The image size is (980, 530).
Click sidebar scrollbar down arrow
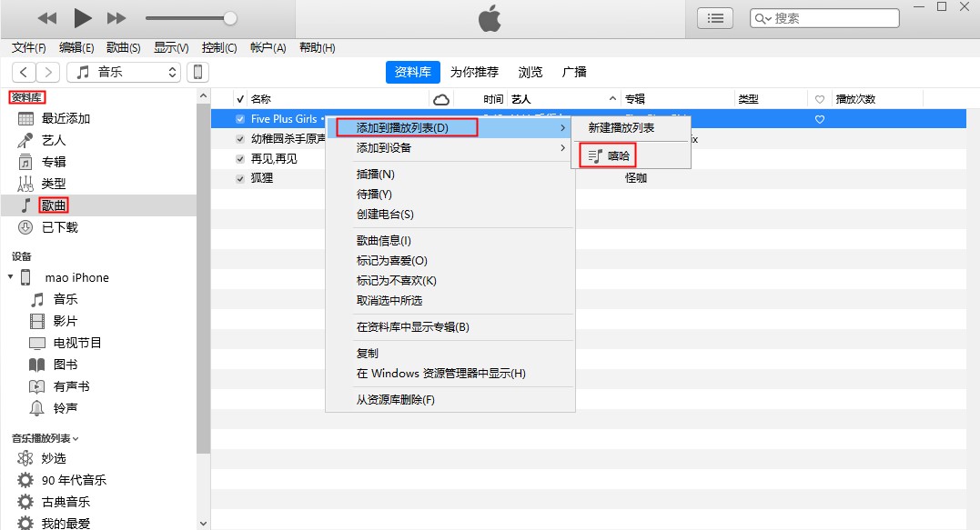[203, 523]
